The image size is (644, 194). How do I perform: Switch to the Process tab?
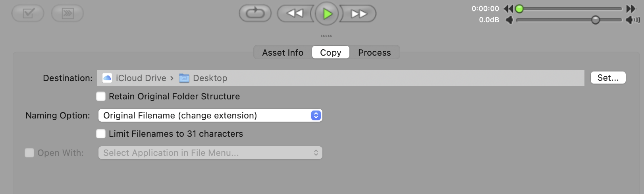pos(374,52)
